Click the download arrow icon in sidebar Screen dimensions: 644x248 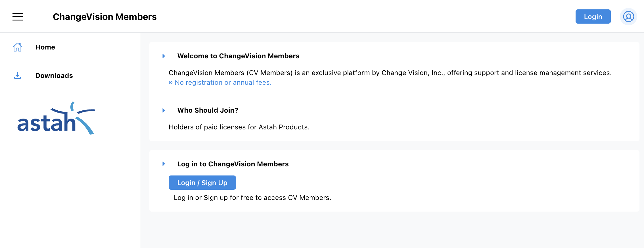[17, 76]
